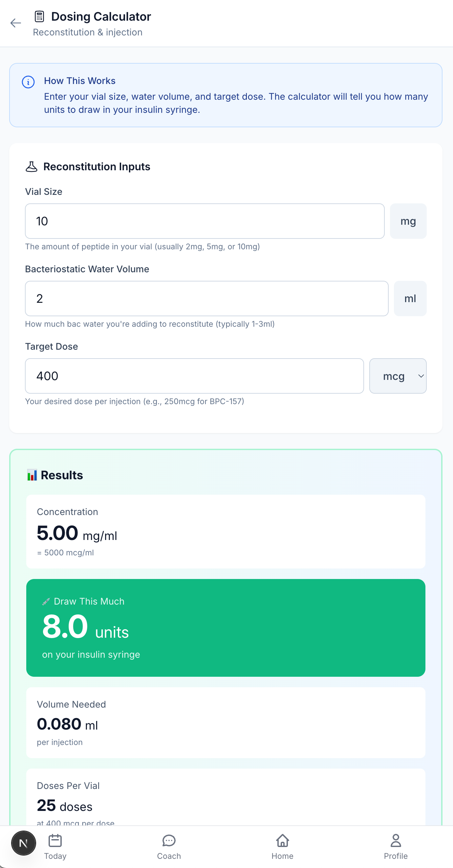Screen dimensions: 453x868
Task: Click the bar chart icon next to Results
Action: (32, 475)
